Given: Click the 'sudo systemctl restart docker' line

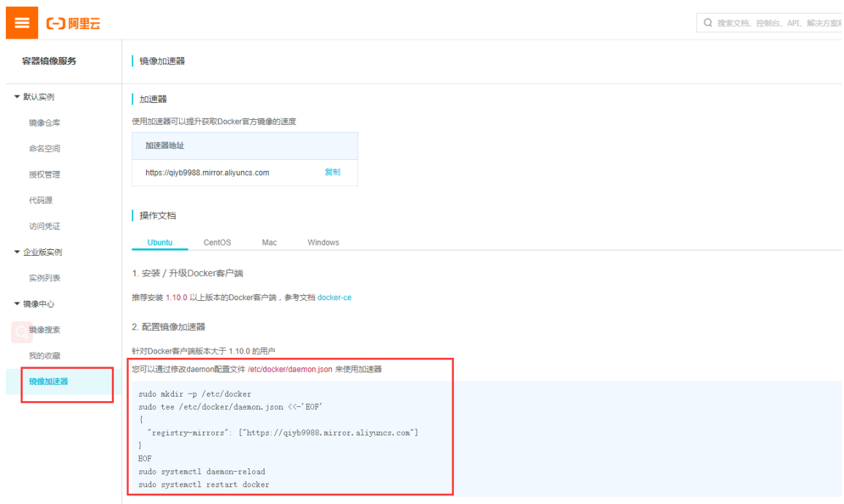Looking at the screenshot, I should click(x=204, y=484).
